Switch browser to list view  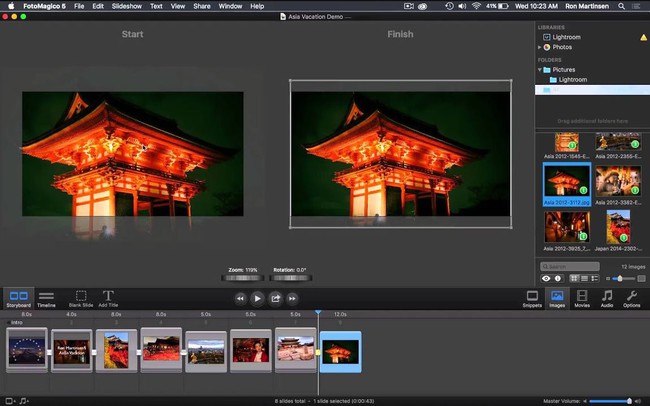coord(585,278)
